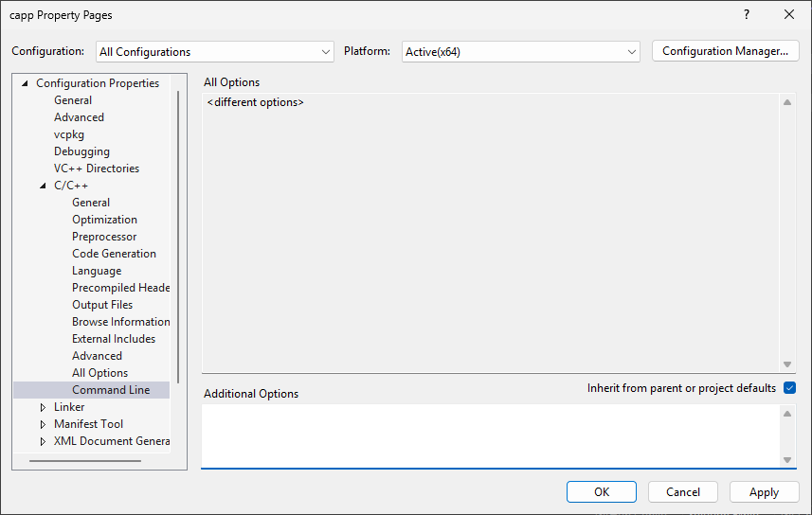Viewport: 812px width, 515px height.
Task: Select the vcpkg page
Action: (x=69, y=134)
